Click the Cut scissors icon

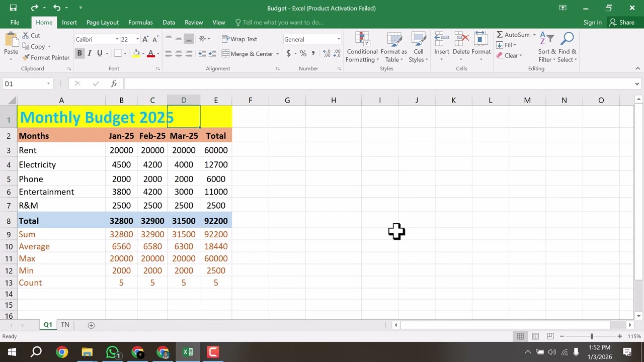tap(26, 35)
